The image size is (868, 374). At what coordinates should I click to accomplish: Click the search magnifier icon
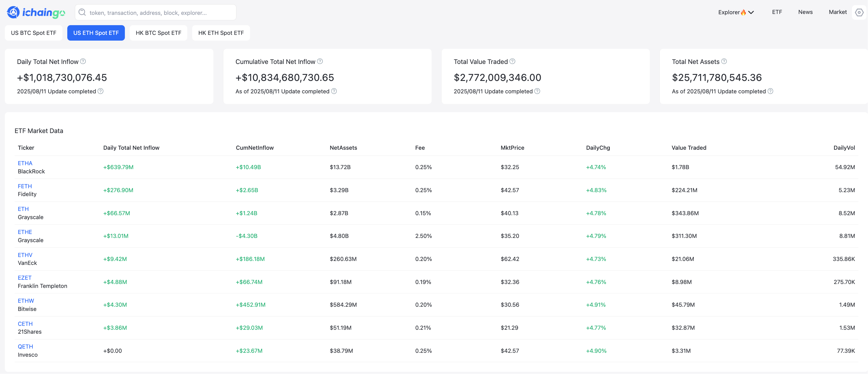click(x=82, y=12)
